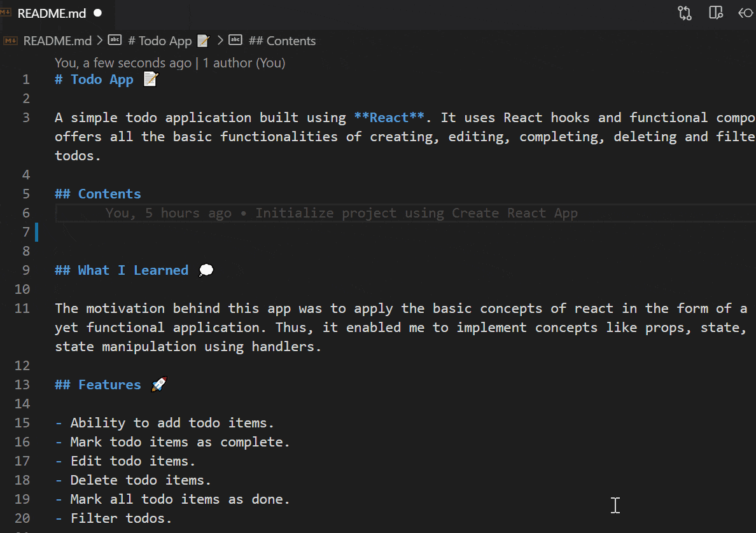Click symbol icon before Contents breadcrumb
This screenshot has width=756, height=533.
pyautogui.click(x=235, y=41)
